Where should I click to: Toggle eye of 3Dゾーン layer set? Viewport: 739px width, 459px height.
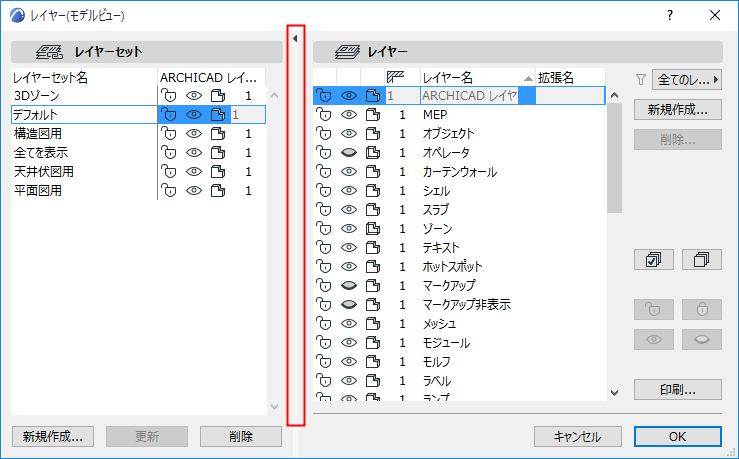194,96
